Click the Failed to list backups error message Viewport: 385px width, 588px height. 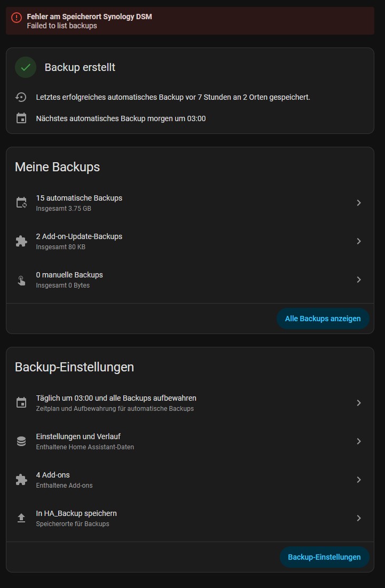[x=62, y=26]
